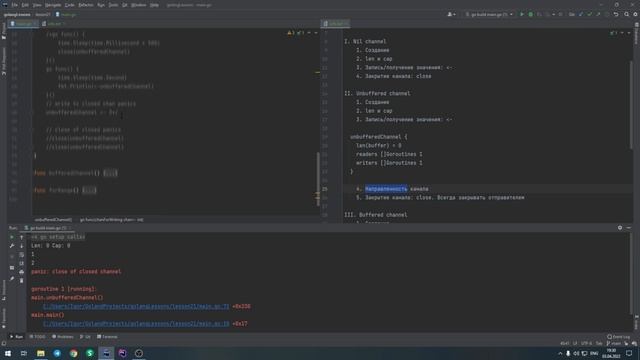The height and width of the screenshot is (360, 640).
Task: Click the pin tab icon in Run panel
Action: 12,279
